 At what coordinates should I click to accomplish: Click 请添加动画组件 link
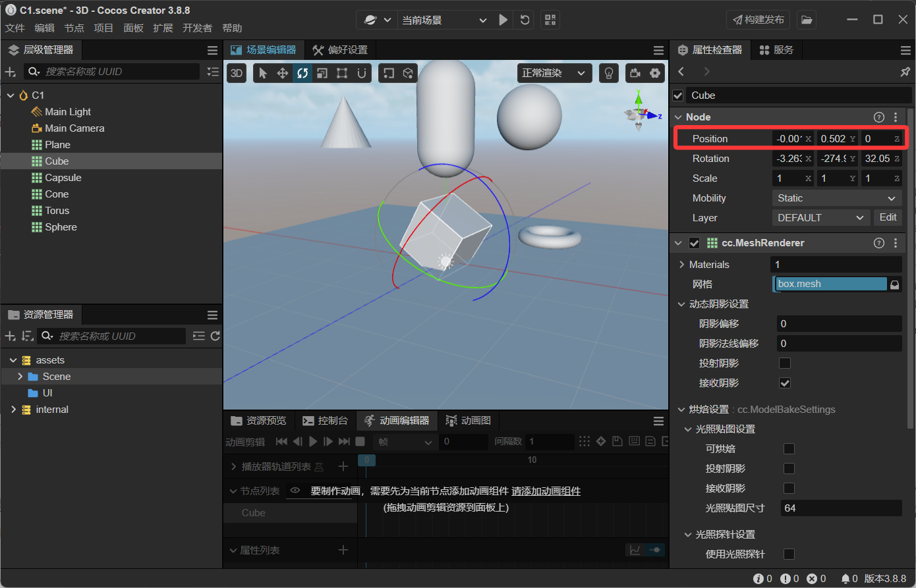tap(546, 491)
